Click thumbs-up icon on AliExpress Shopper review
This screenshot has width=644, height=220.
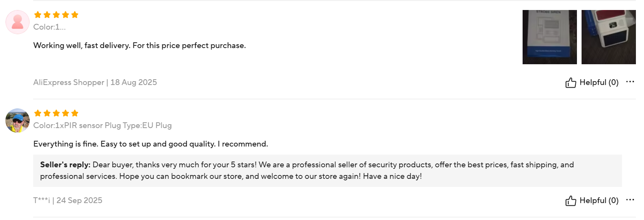click(x=570, y=83)
